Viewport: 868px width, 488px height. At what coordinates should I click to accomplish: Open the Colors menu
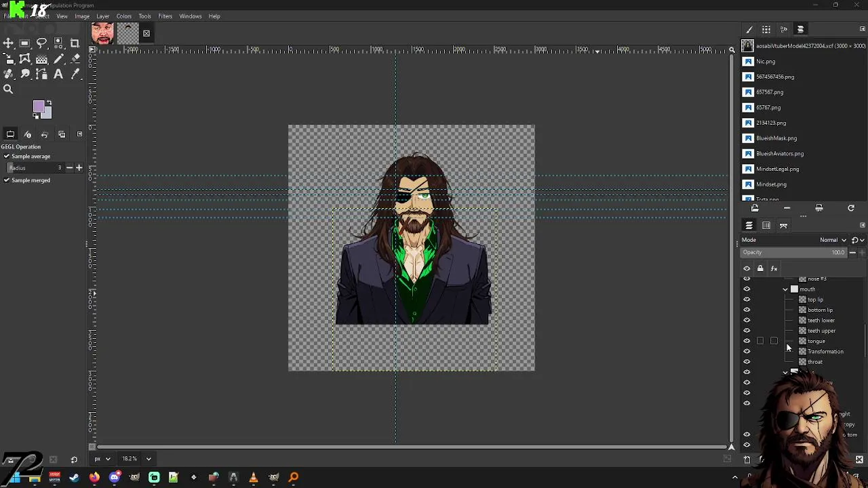123,16
